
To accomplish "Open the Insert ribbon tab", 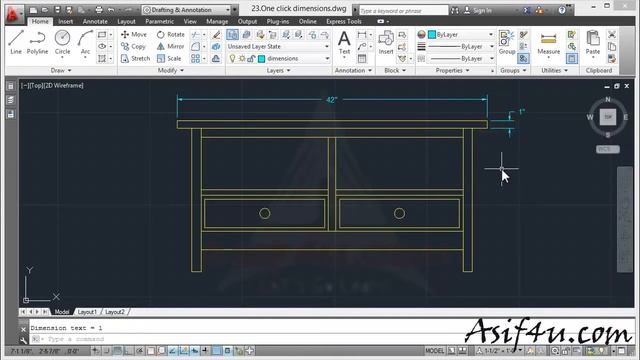I will point(66,21).
